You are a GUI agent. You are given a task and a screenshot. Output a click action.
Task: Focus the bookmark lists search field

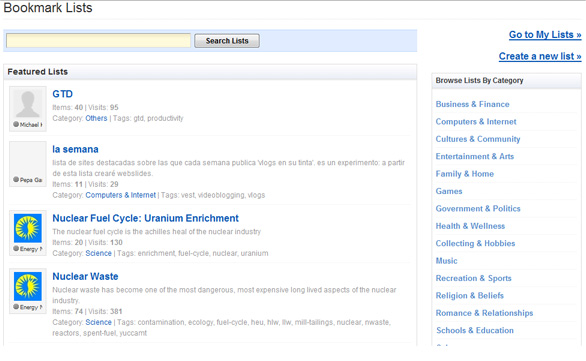tap(98, 40)
